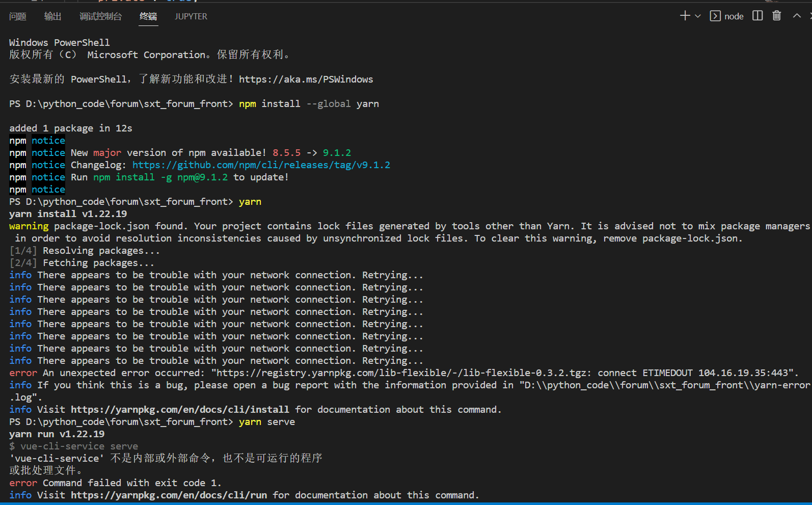Select the node terminal instance

coord(727,16)
